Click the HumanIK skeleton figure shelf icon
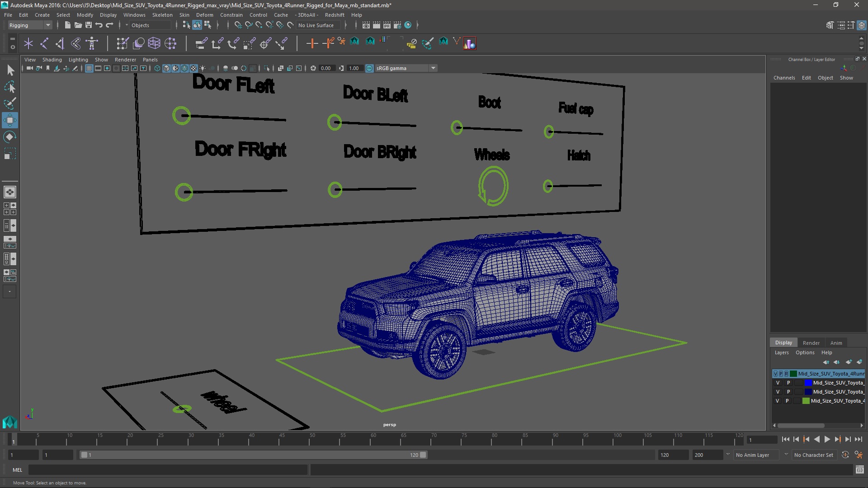Viewport: 868px width, 488px height. click(x=92, y=43)
